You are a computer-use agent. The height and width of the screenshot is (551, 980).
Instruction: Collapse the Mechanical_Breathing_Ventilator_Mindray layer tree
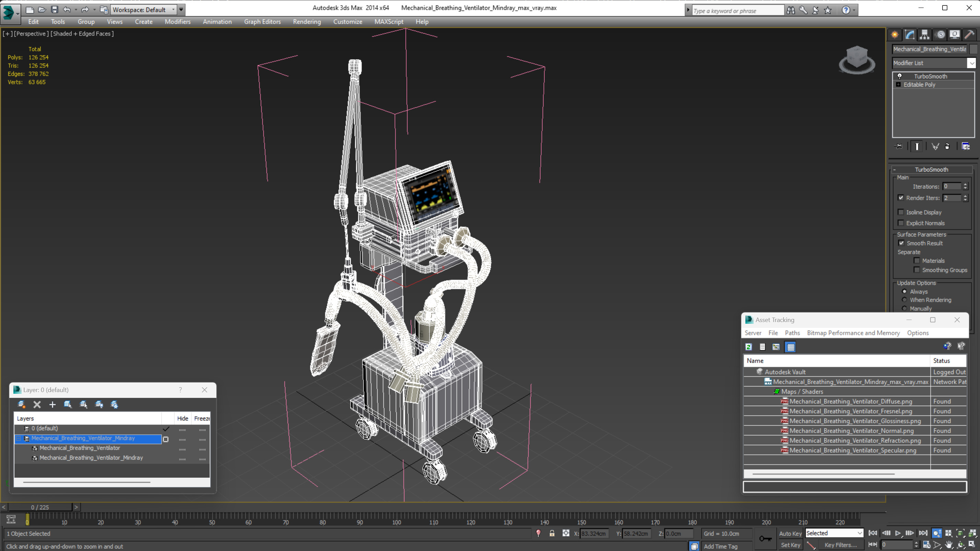[18, 438]
